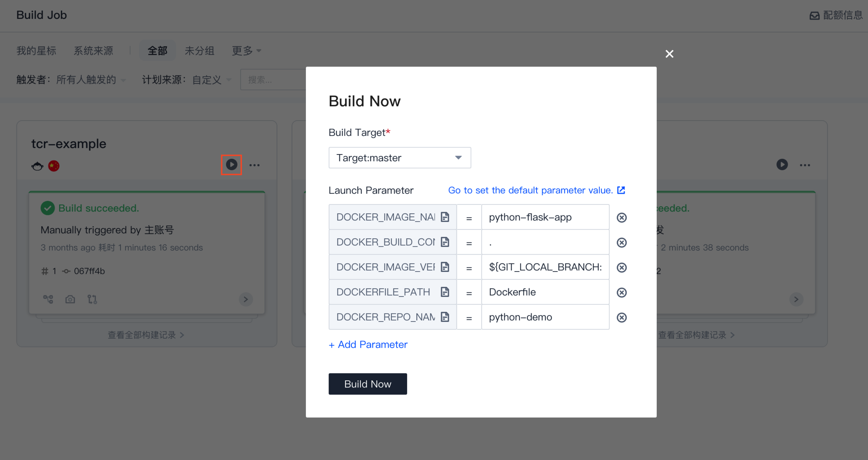Edit the DOCKER_BUILD_CONTEXT value field containing a dot
The image size is (868, 460).
pyautogui.click(x=545, y=242)
